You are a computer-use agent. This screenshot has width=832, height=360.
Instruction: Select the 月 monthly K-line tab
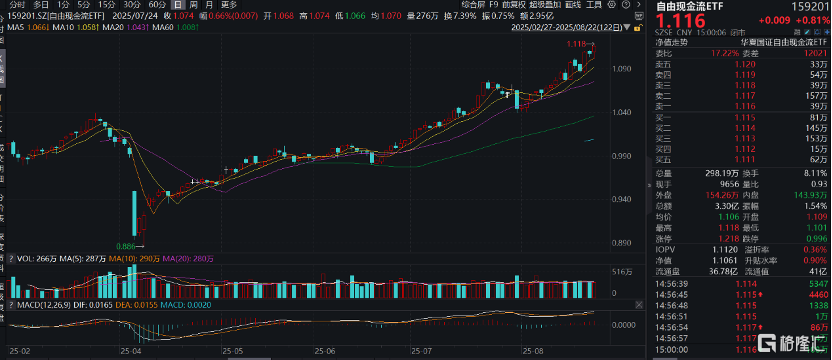[210, 5]
